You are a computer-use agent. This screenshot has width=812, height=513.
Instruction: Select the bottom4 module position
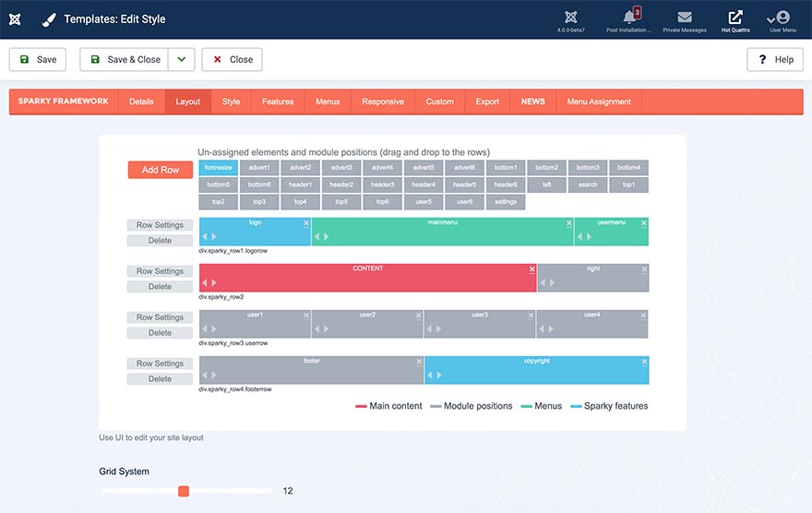628,168
